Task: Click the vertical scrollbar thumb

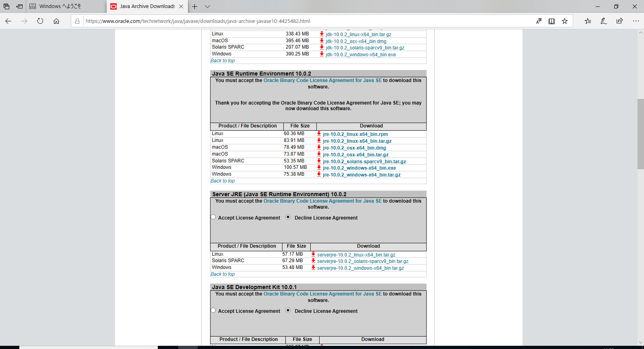Action: (640, 134)
